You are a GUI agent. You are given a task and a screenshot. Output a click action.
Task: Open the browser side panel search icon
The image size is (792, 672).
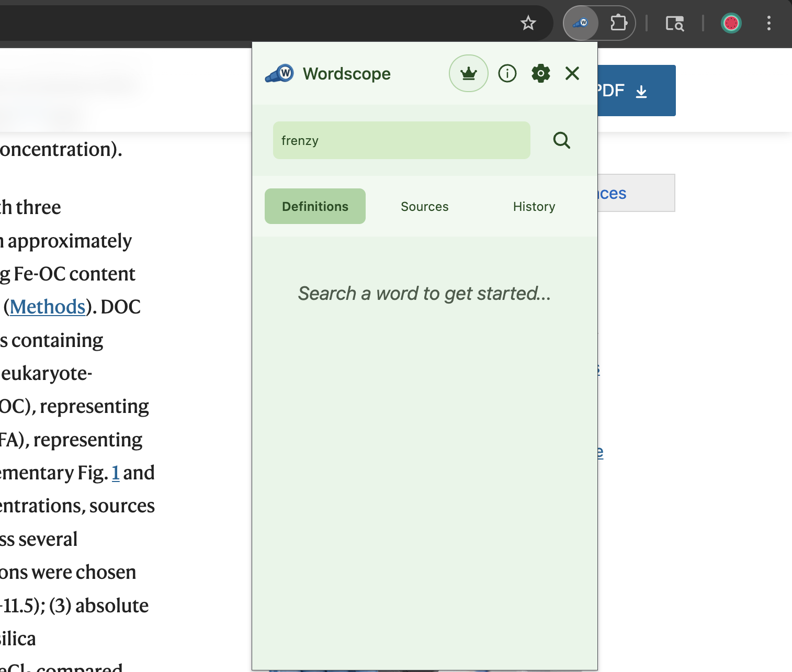pos(675,23)
